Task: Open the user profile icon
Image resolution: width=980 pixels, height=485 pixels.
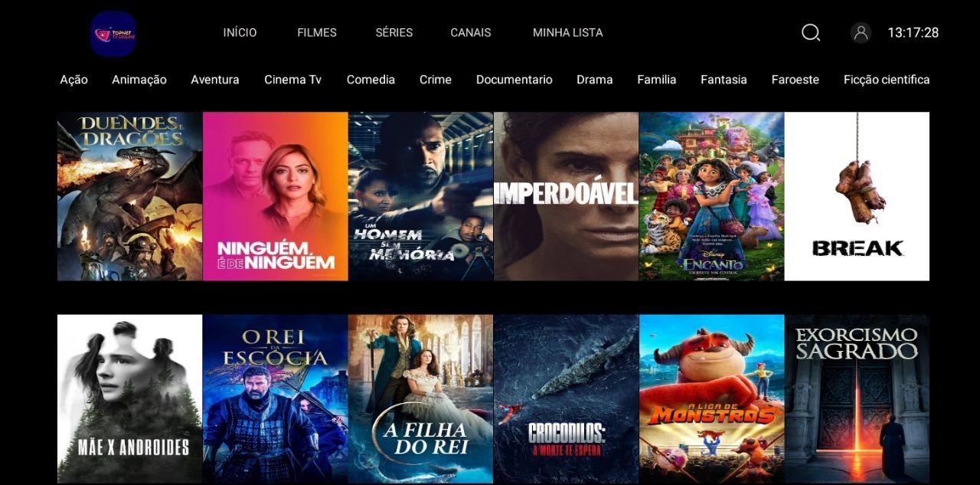Action: 861,33
